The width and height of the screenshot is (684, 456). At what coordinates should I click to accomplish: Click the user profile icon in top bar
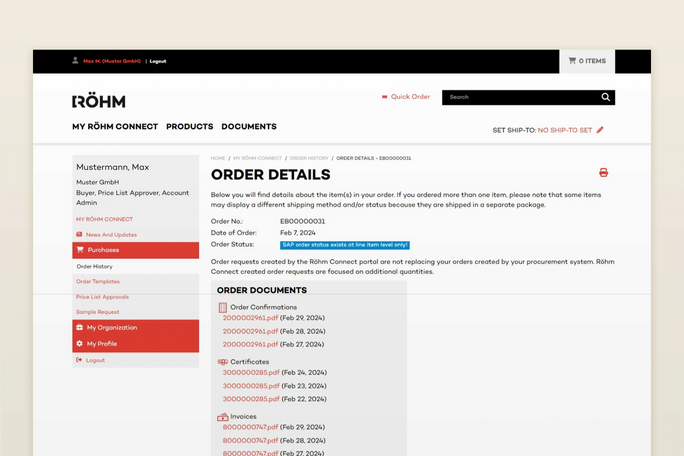(75, 61)
